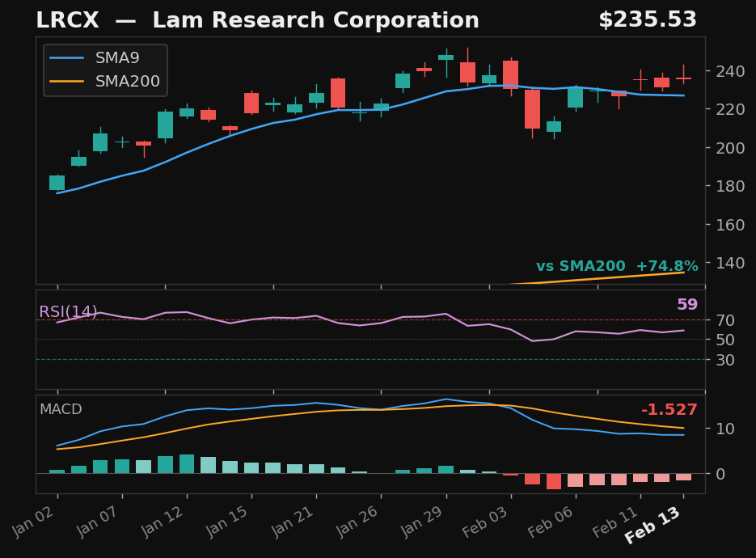
Task: Select the SMA200 legend entry
Action: (104, 81)
